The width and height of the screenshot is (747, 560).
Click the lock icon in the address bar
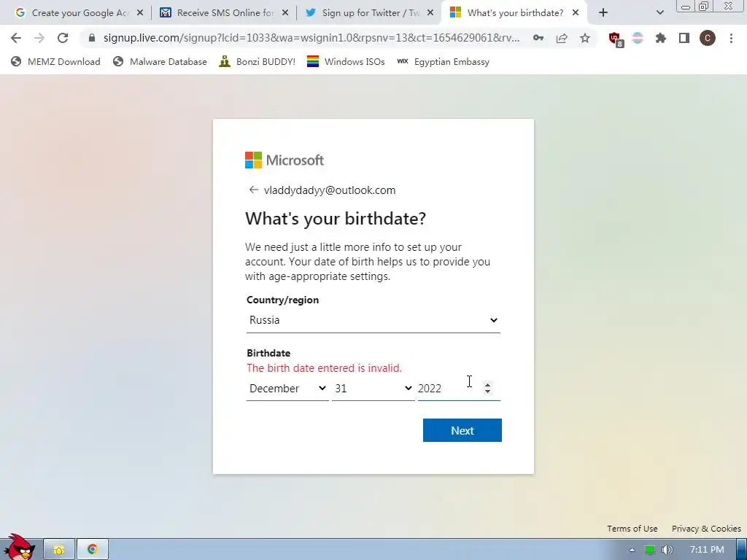click(92, 38)
